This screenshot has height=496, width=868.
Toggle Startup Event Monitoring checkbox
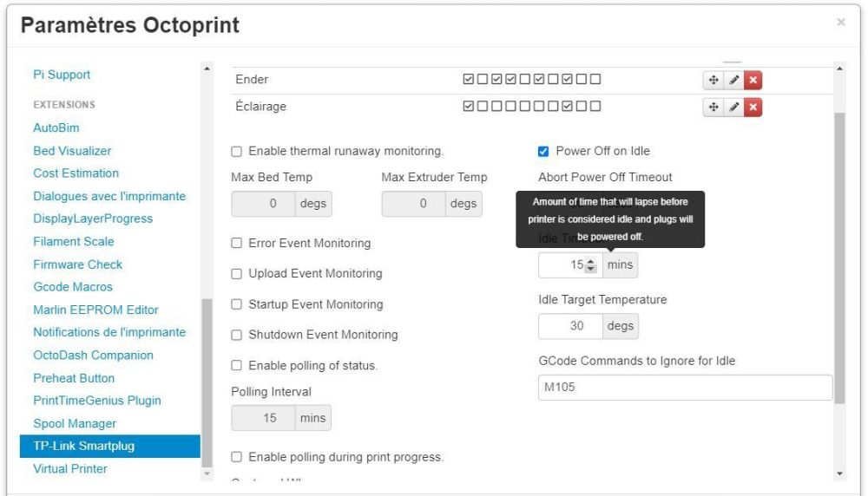237,304
